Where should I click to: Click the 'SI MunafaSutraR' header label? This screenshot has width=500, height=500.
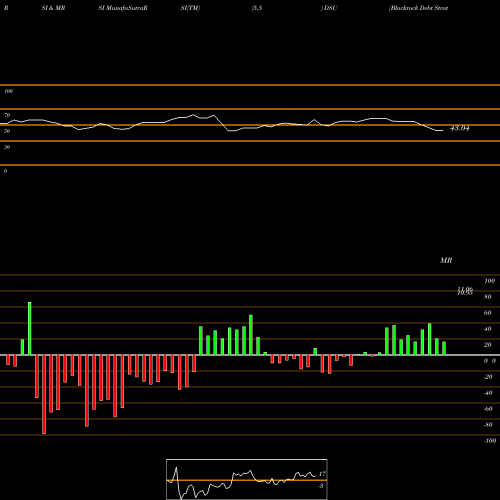[x=123, y=8]
